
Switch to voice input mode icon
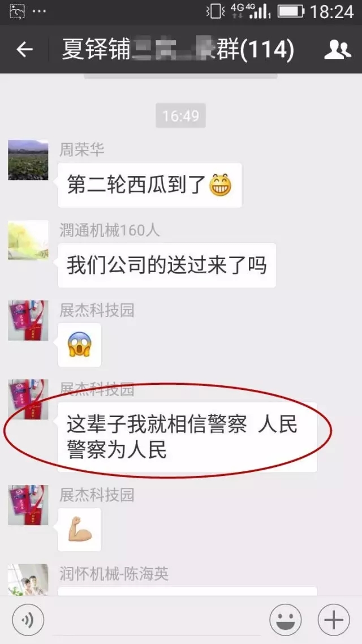click(x=28, y=620)
